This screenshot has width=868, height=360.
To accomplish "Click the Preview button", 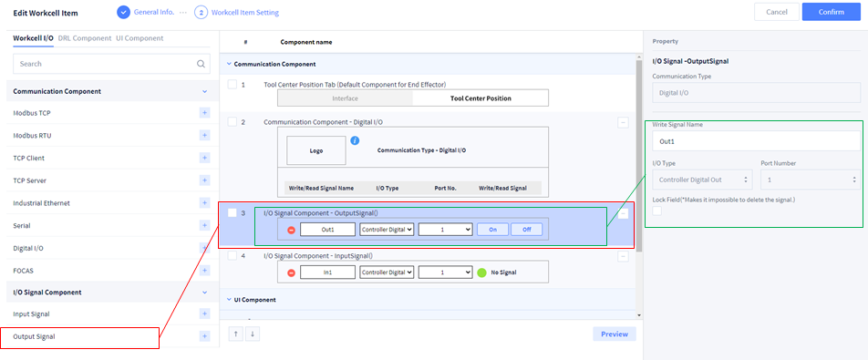I will tap(615, 334).
